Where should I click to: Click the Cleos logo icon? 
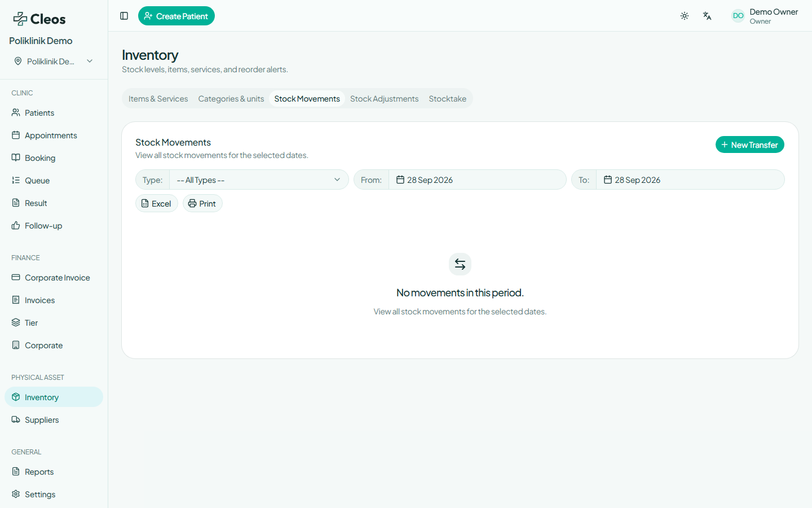20,19
